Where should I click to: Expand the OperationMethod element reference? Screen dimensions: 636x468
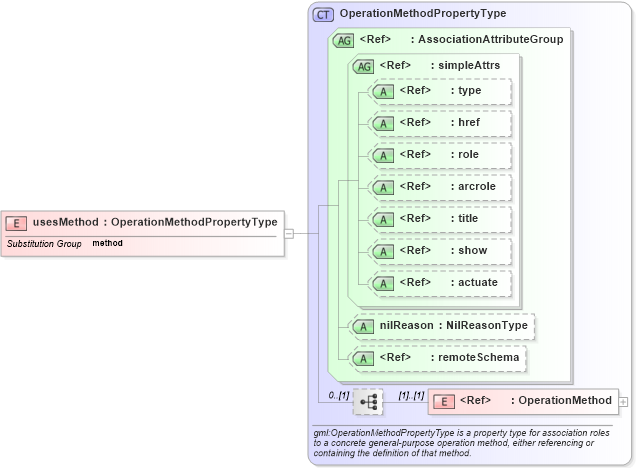(x=623, y=402)
